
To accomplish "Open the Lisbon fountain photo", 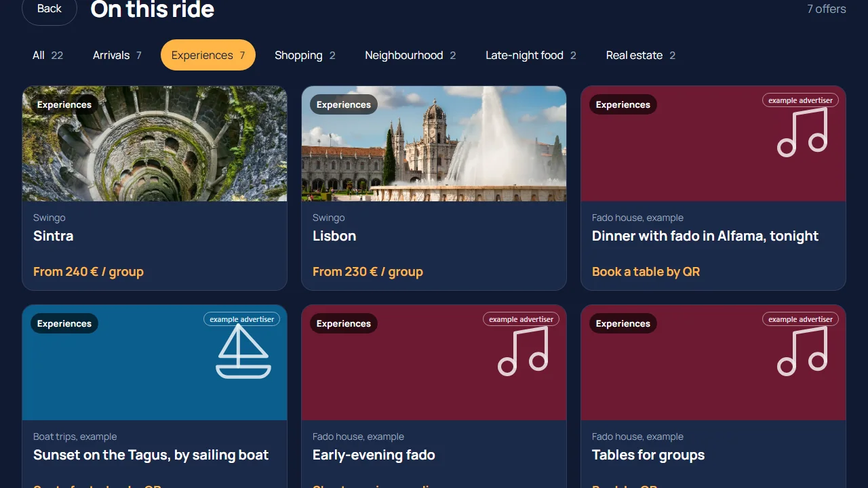I will (434, 144).
